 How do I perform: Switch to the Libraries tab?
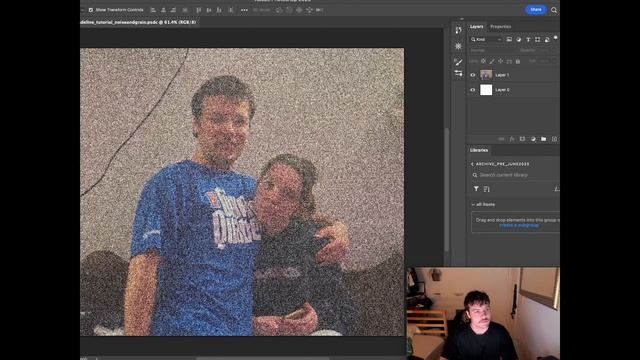coord(479,150)
